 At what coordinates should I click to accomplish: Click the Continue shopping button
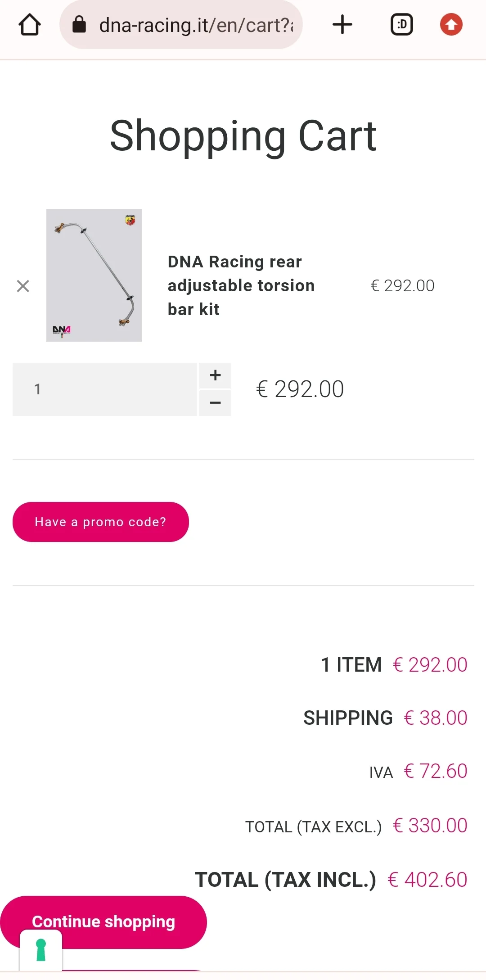(x=103, y=922)
